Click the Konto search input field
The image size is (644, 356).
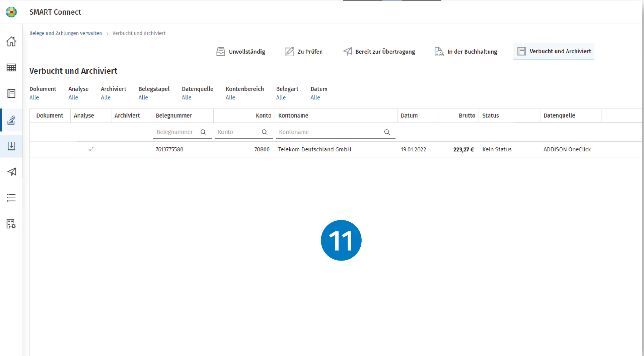[244, 132]
